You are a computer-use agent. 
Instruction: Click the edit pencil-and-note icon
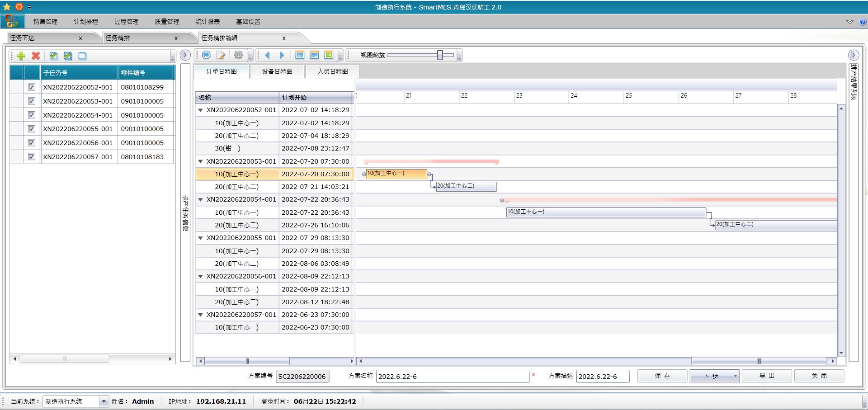(221, 55)
